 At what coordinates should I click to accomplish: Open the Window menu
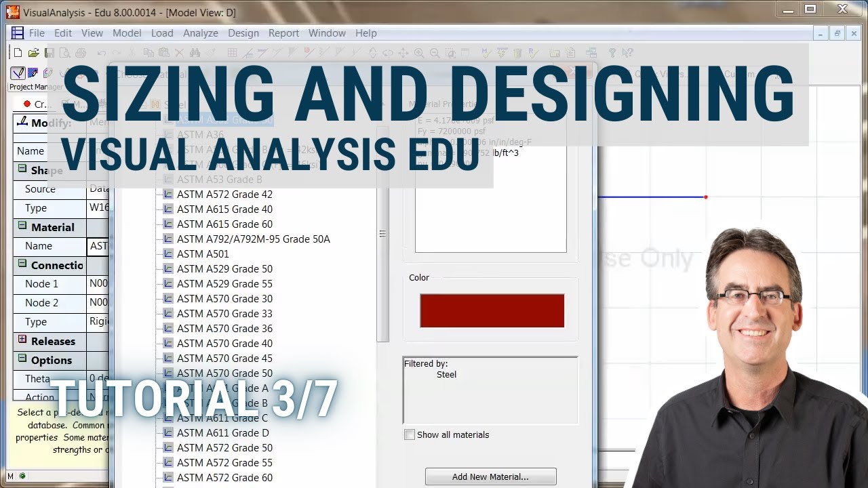[327, 33]
